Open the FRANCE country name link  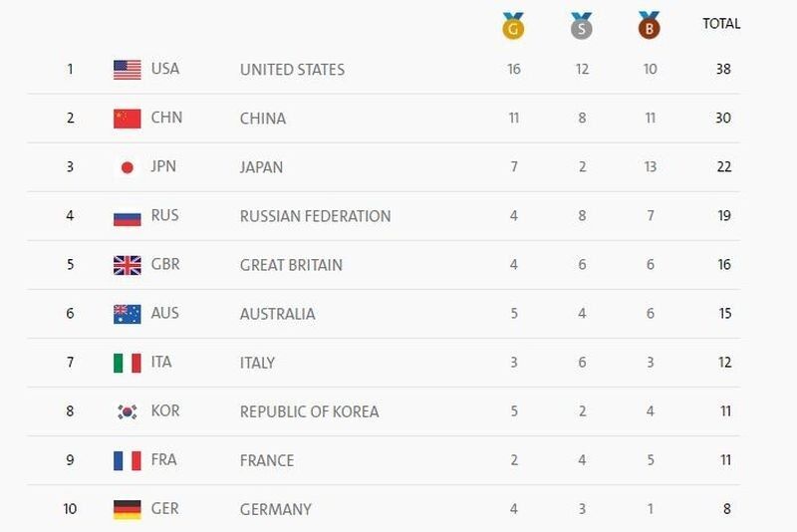[x=267, y=460]
